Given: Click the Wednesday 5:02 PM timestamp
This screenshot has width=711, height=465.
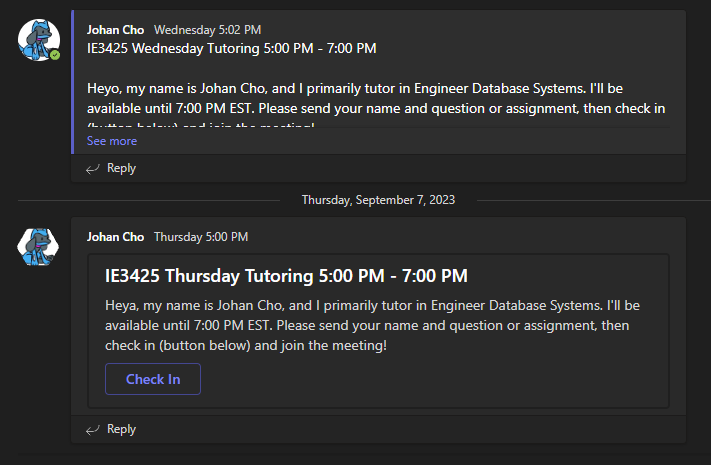Looking at the screenshot, I should click(x=201, y=30).
